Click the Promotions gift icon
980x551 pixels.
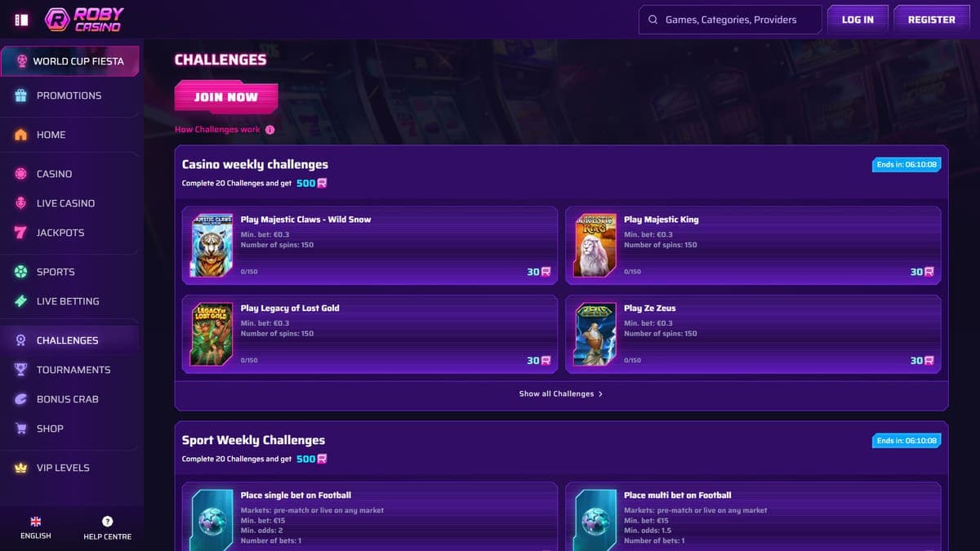click(21, 96)
